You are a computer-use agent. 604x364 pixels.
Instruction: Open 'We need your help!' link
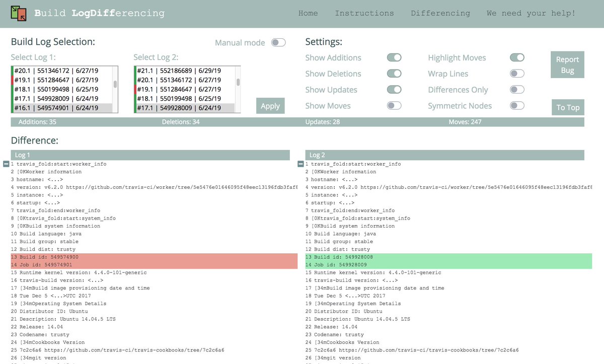point(531,14)
